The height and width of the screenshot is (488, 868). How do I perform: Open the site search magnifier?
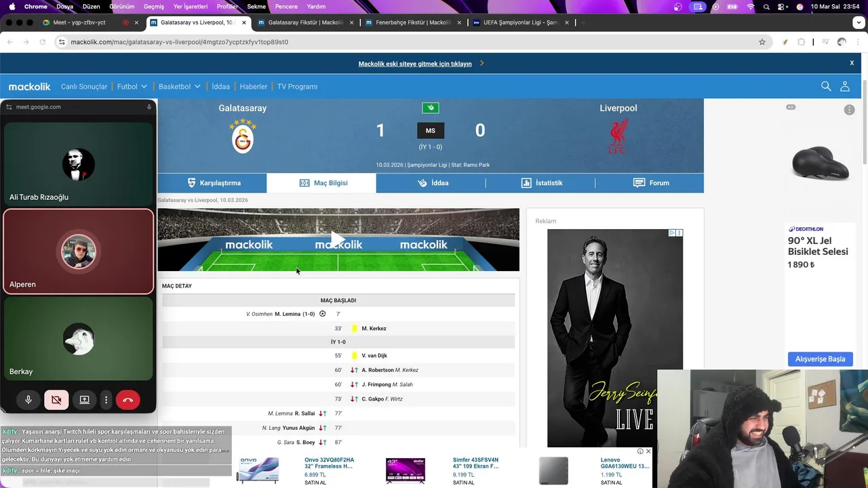click(826, 86)
